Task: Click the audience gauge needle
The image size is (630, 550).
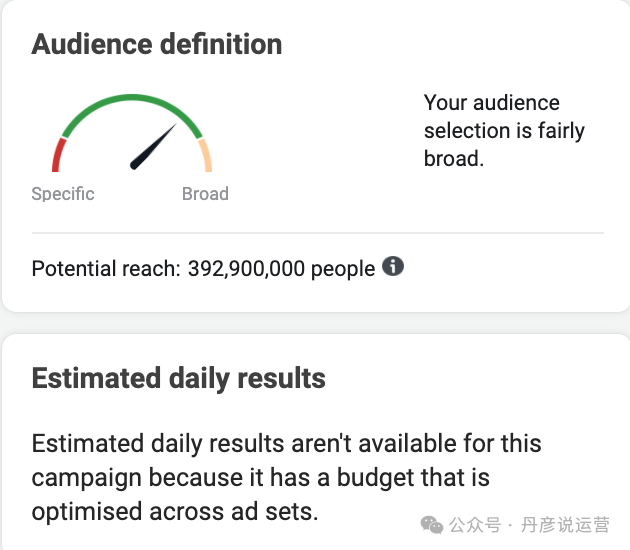Action: (153, 147)
